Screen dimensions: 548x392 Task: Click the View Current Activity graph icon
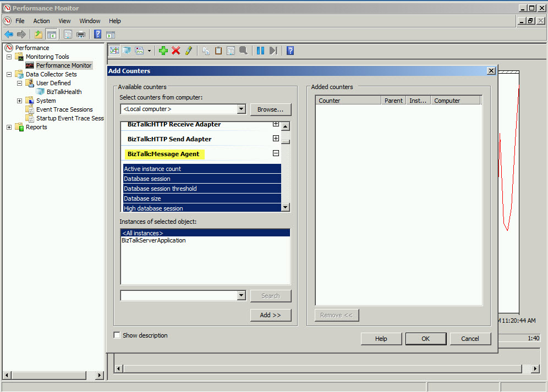114,51
